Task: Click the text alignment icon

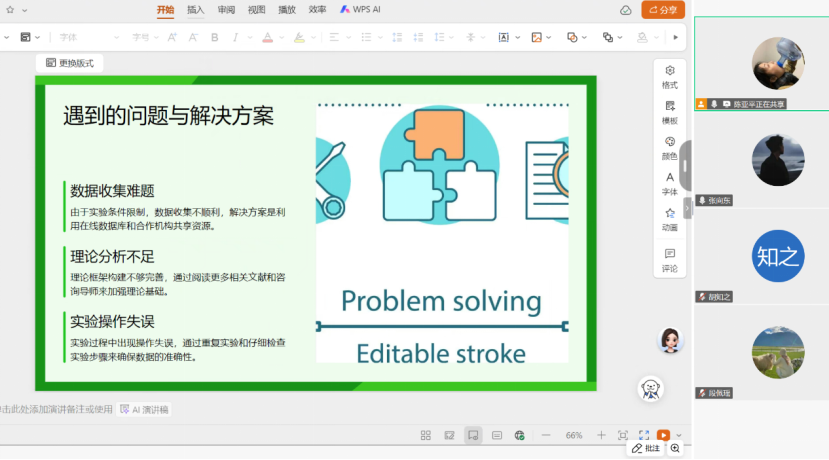Action: [x=334, y=37]
